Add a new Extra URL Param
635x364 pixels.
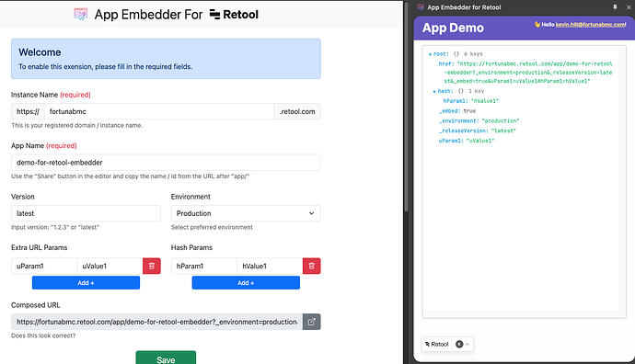pyautogui.click(x=86, y=283)
